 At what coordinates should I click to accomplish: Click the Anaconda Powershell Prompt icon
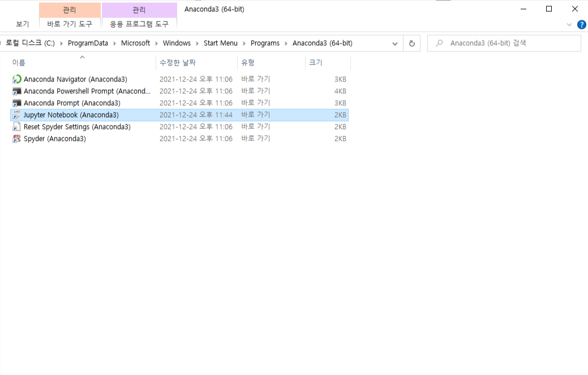pyautogui.click(x=16, y=91)
